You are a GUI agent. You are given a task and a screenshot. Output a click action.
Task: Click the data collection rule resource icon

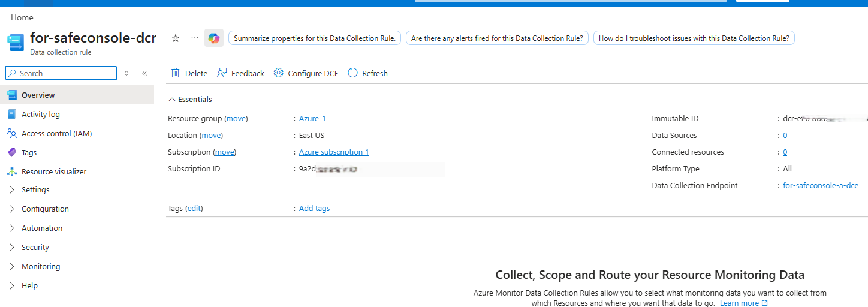point(16,43)
